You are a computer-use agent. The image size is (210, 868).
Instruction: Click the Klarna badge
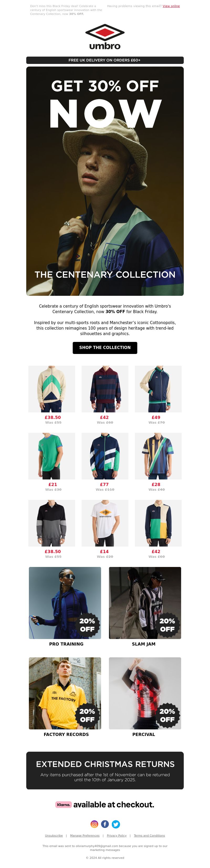click(x=64, y=804)
